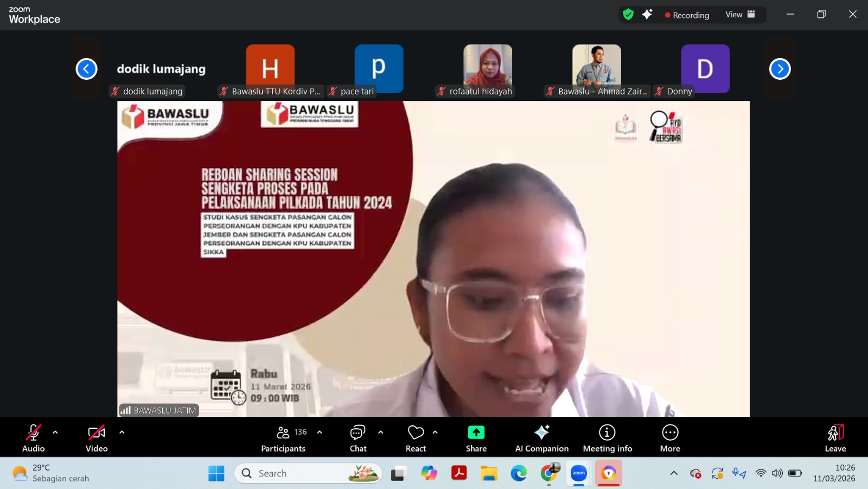Open the More options menu

click(670, 438)
